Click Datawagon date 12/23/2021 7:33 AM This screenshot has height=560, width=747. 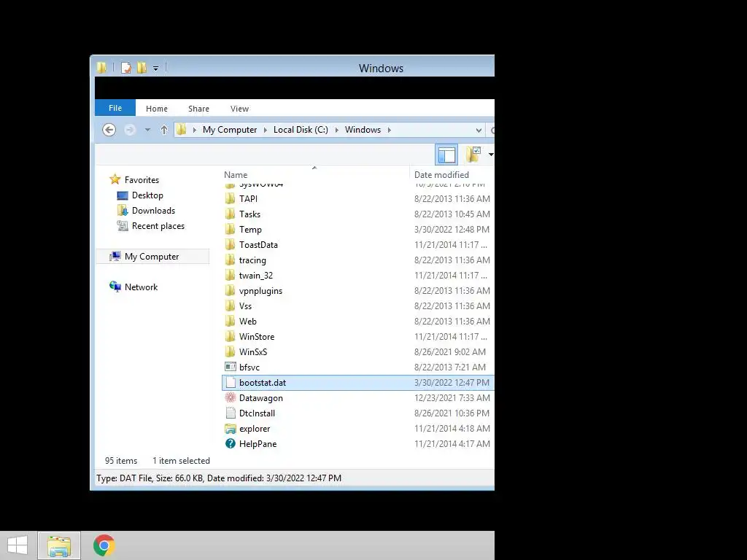point(452,397)
